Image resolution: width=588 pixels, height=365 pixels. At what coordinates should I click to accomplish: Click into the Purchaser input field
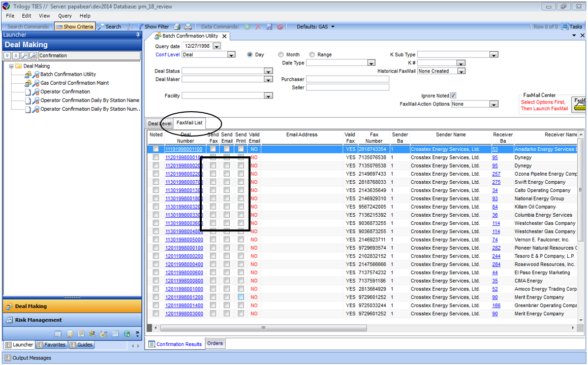click(347, 79)
